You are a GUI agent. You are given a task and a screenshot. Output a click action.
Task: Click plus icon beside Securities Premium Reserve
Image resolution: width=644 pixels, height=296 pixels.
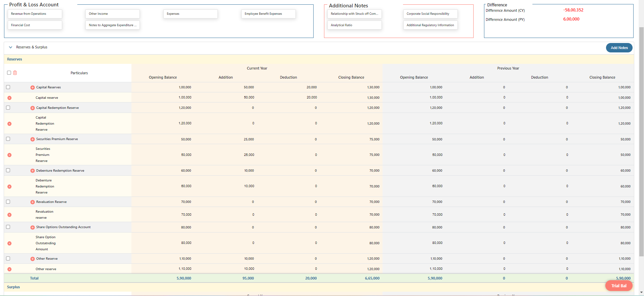(33, 139)
